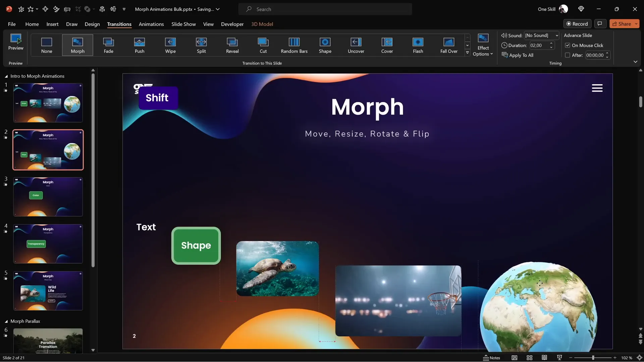Switch to Reading View
The width and height of the screenshot is (644, 362).
[x=544, y=358]
